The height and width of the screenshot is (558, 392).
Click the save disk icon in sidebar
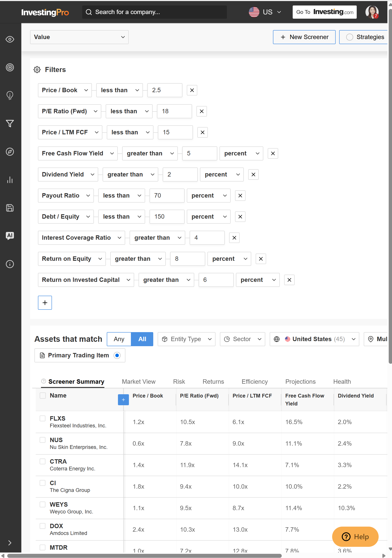(x=10, y=208)
